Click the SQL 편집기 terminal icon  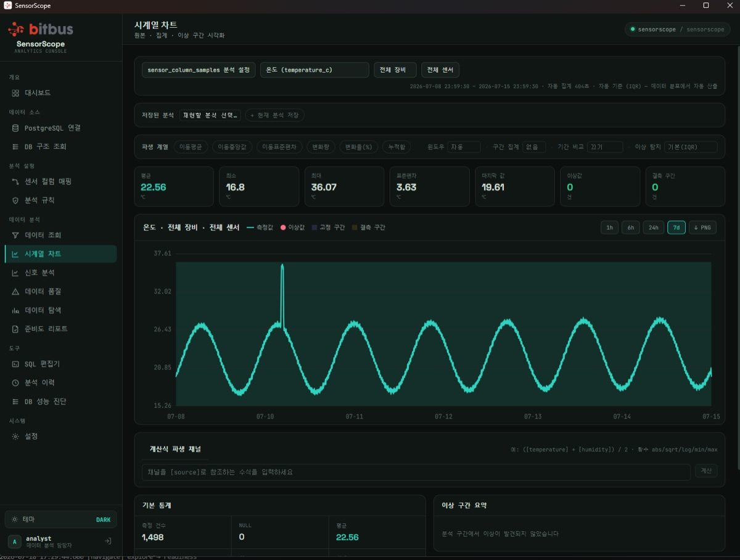15,364
